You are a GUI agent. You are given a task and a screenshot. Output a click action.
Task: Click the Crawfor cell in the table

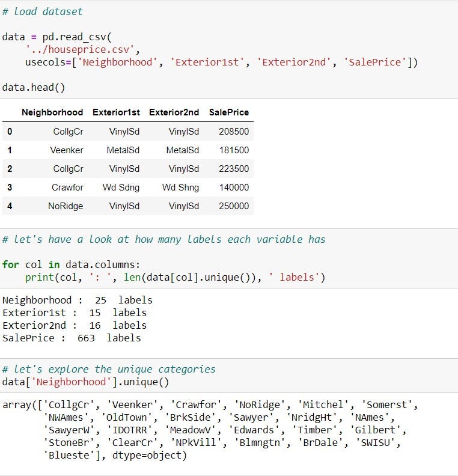[67, 188]
